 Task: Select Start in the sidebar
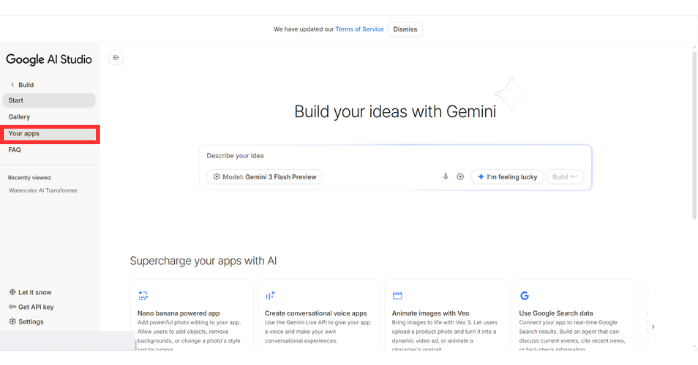[x=49, y=101]
